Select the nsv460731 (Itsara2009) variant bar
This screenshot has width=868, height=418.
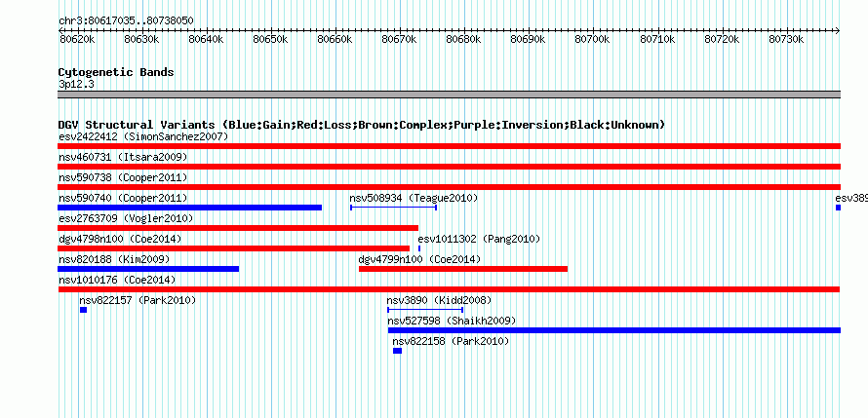449,167
